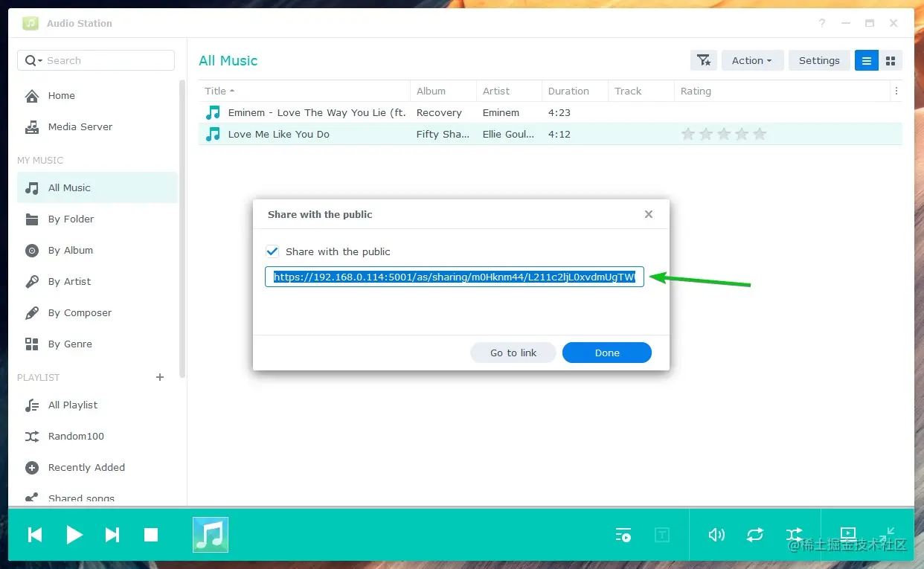Open the play queue icon
924x569 pixels.
click(623, 535)
